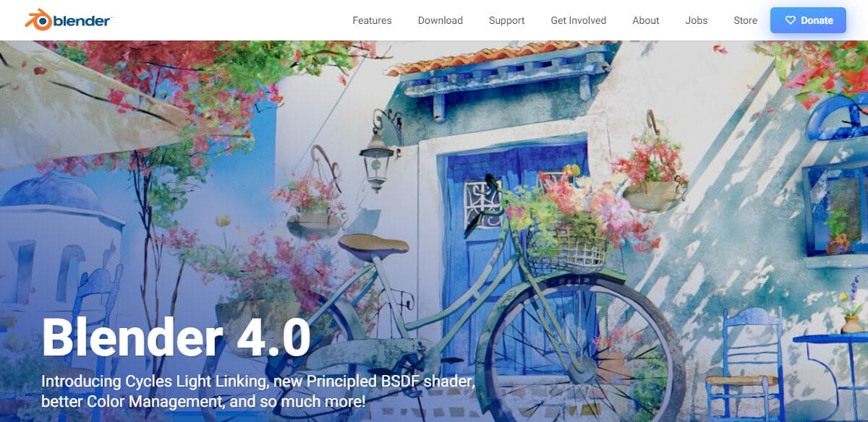Click the orange Blender logo icon
Viewport: 868px width, 422px height.
38,20
